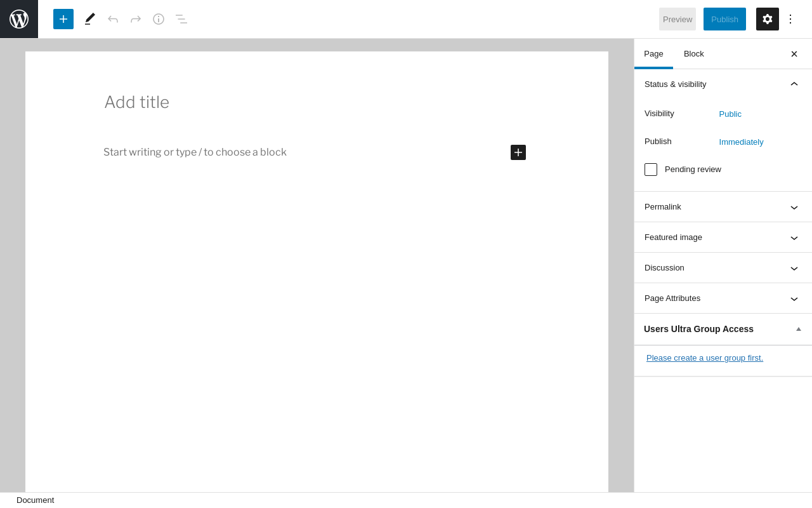Open the block inserter plus button in toolbar
Image resolution: width=812 pixels, height=508 pixels.
(63, 19)
